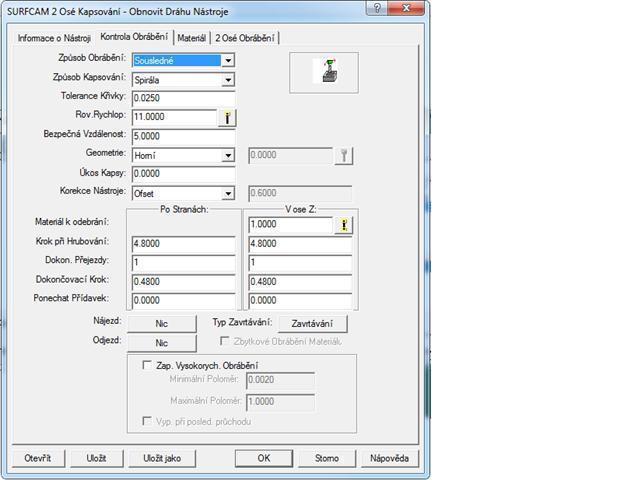
Task: Click V ose Z Dokončovací Krok field
Action: (x=300, y=282)
